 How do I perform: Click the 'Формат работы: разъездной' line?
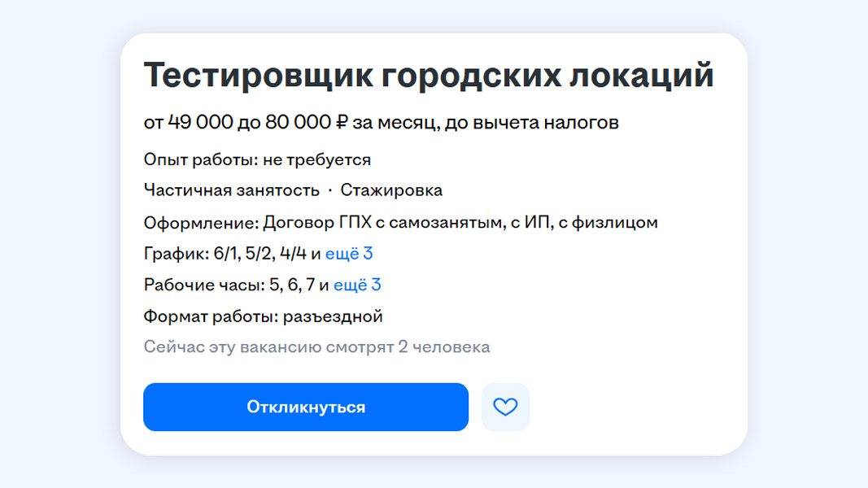click(263, 316)
